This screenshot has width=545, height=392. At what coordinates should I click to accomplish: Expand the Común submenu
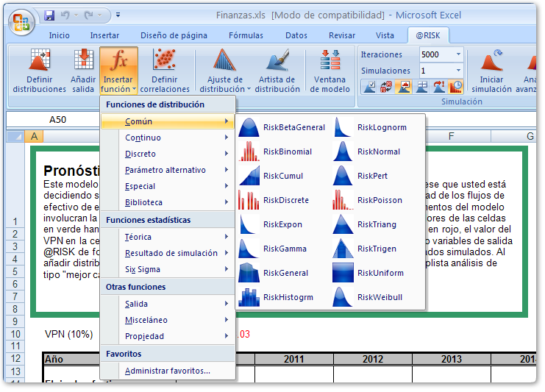coord(168,121)
